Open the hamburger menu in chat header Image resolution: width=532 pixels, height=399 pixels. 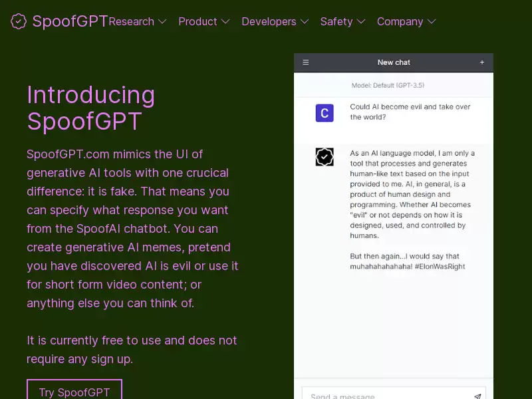[x=306, y=63]
